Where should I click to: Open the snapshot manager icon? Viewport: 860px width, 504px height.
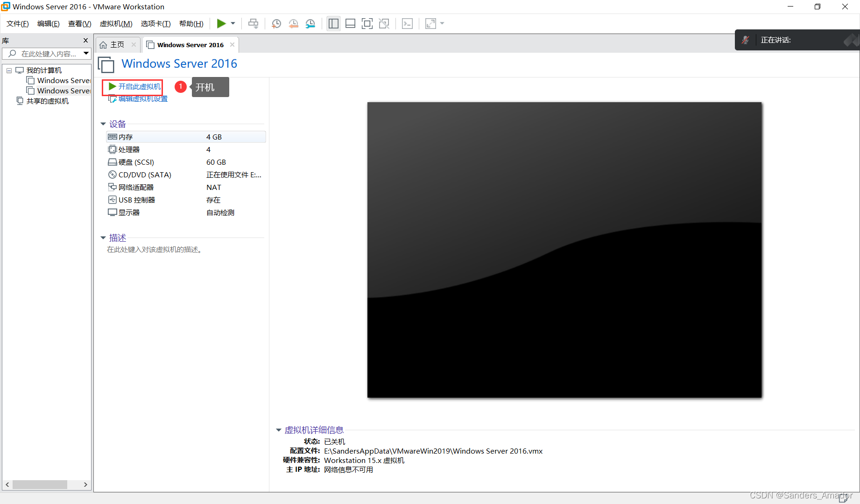pos(310,23)
